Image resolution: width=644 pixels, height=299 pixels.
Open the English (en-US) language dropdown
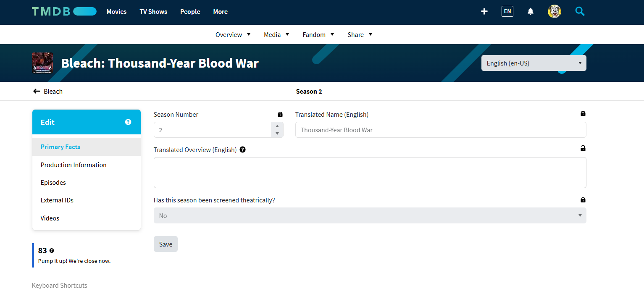[534, 63]
